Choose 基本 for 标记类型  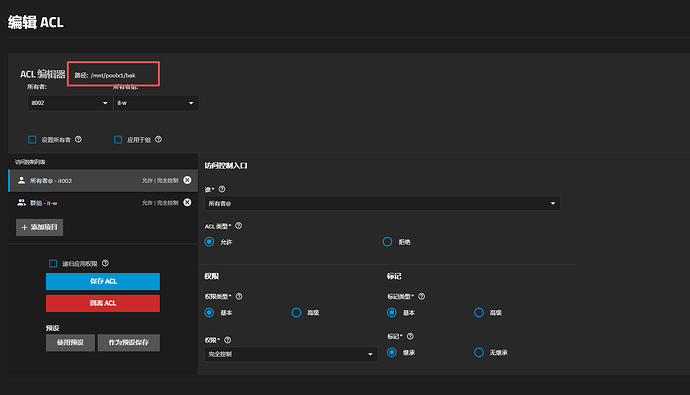[x=392, y=312]
